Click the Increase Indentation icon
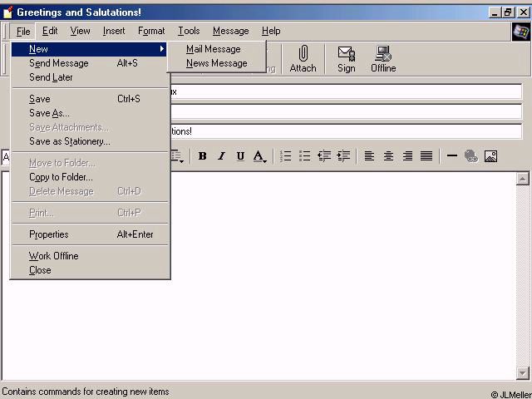 (343, 156)
